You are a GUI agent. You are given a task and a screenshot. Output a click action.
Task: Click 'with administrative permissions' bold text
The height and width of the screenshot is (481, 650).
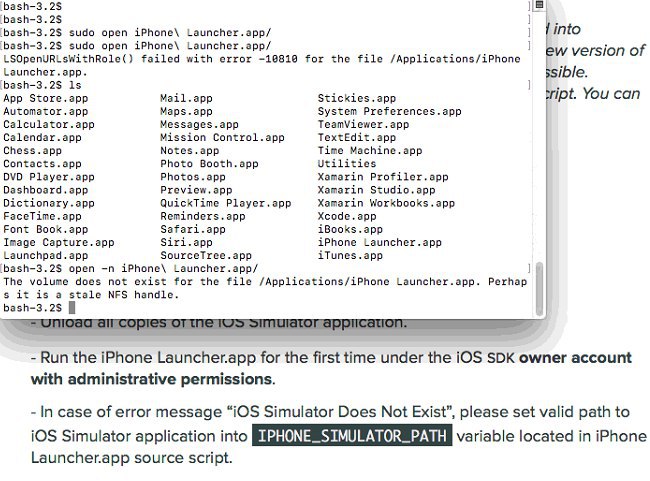151,379
